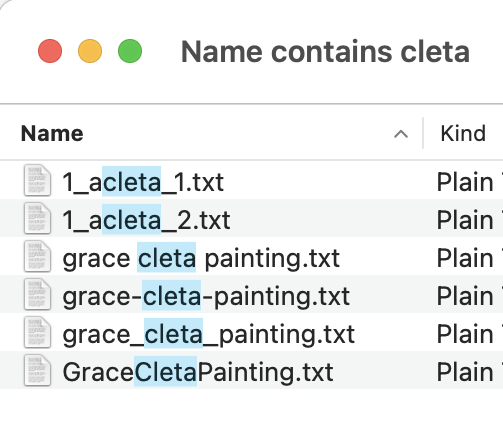Sort files by the Kind column header

click(x=463, y=134)
